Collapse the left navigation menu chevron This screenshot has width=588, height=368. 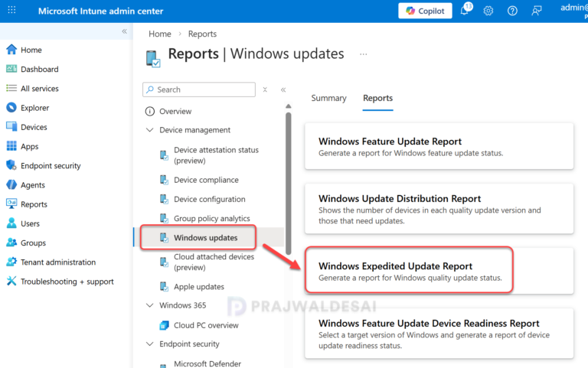[124, 31]
